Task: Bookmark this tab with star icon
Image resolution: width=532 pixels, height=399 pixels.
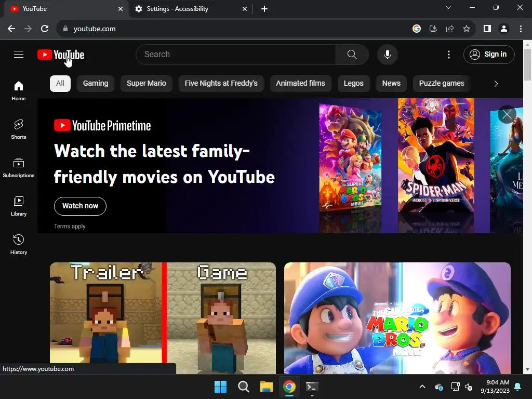Action: (467, 29)
